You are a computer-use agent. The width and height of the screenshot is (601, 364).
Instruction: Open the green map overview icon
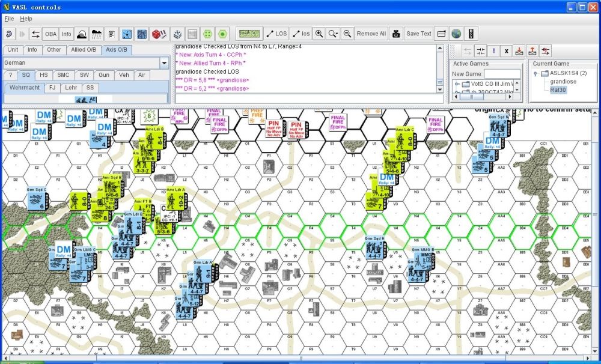point(249,34)
